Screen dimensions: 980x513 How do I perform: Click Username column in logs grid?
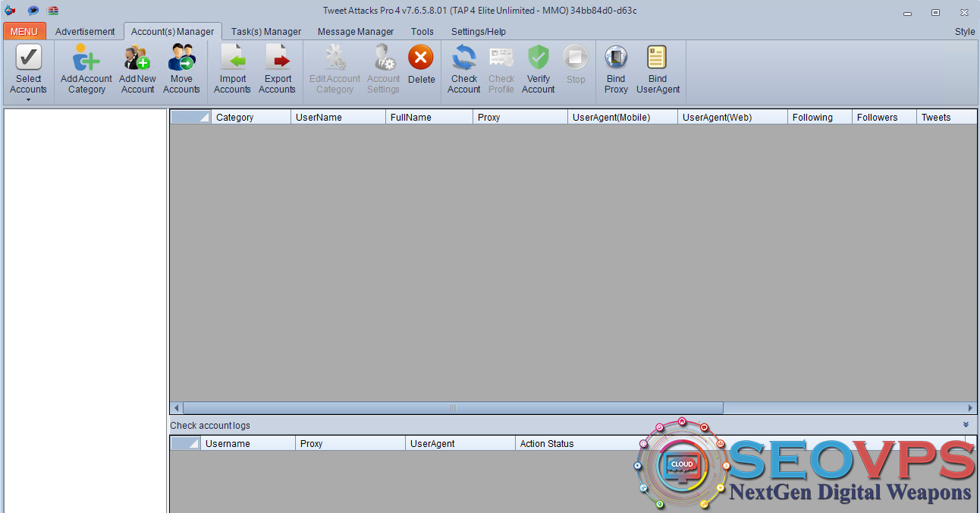point(247,443)
